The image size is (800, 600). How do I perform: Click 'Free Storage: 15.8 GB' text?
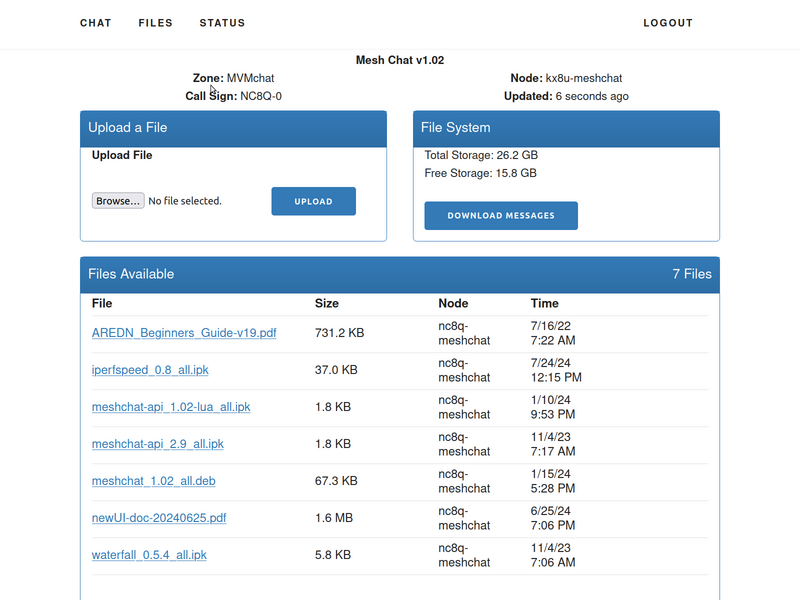[481, 173]
